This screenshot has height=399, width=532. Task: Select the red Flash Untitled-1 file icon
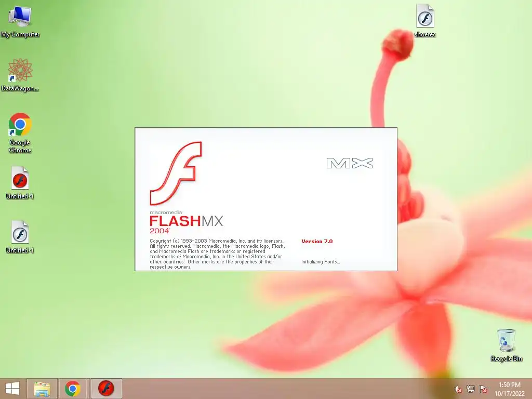click(x=20, y=182)
